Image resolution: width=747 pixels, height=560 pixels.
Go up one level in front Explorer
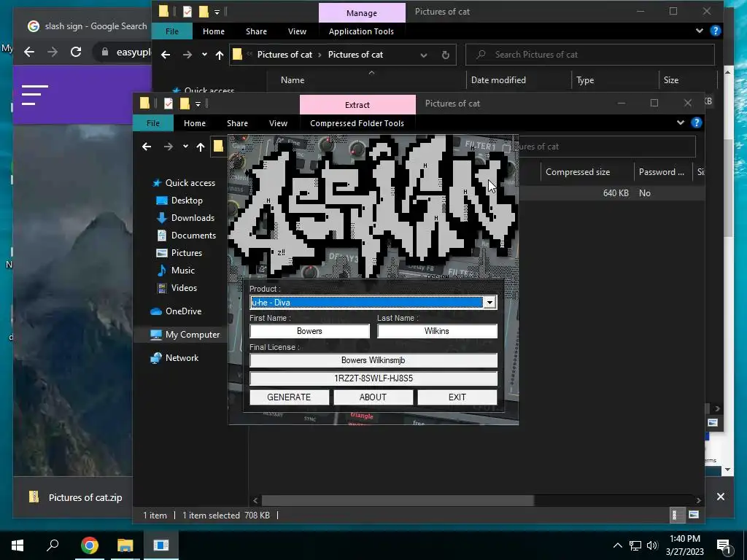[201, 147]
